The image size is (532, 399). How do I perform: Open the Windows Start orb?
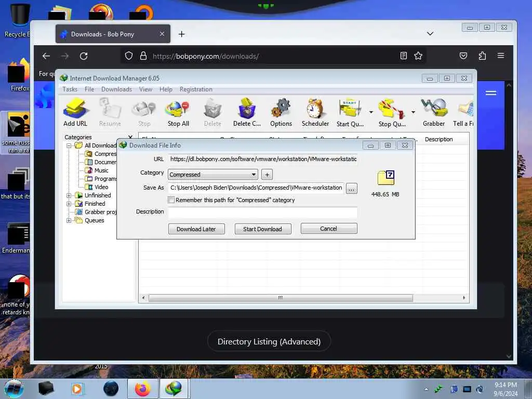(14, 389)
